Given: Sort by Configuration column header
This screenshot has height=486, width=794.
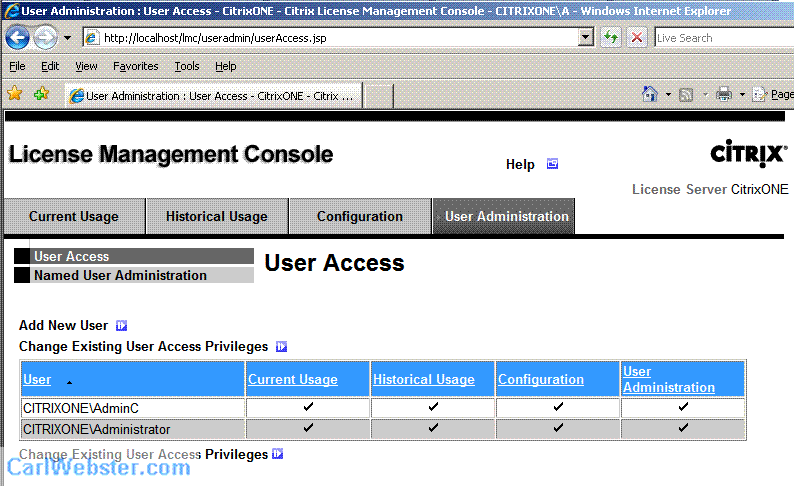Looking at the screenshot, I should (541, 380).
